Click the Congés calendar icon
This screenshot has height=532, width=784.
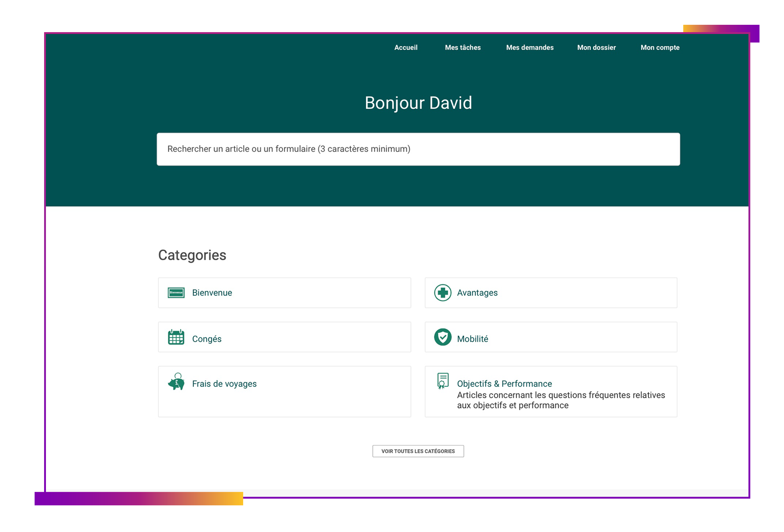(x=176, y=337)
